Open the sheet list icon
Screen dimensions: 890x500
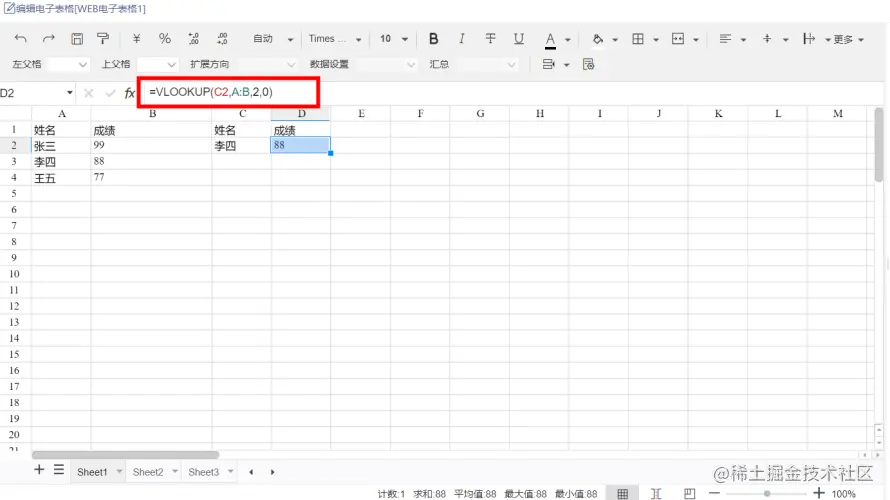pyautogui.click(x=59, y=470)
